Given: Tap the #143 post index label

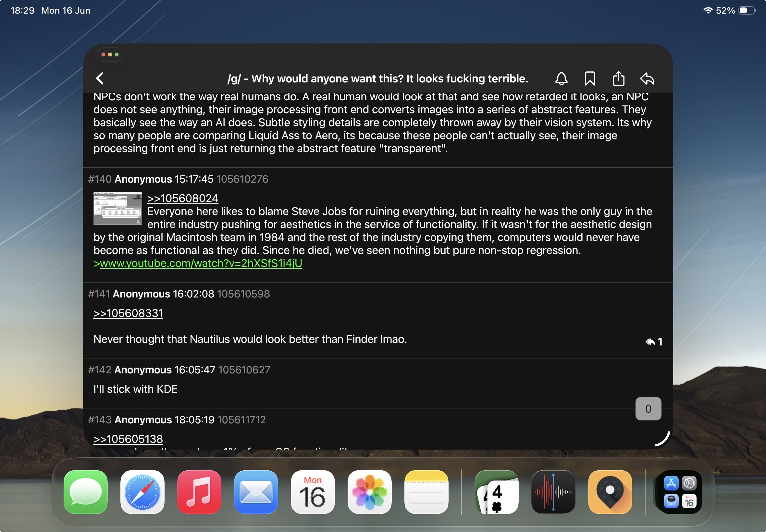Looking at the screenshot, I should coord(100,420).
